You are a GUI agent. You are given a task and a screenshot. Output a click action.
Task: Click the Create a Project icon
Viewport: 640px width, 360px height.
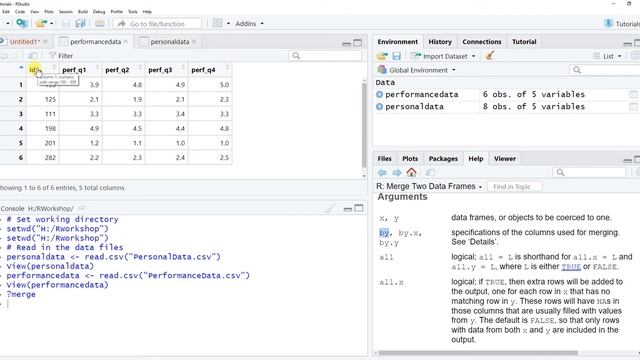pos(22,23)
